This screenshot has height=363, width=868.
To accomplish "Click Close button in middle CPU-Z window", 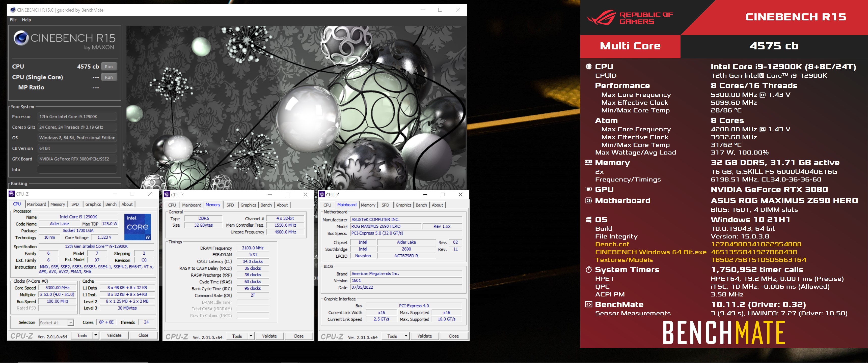I will pyautogui.click(x=299, y=336).
